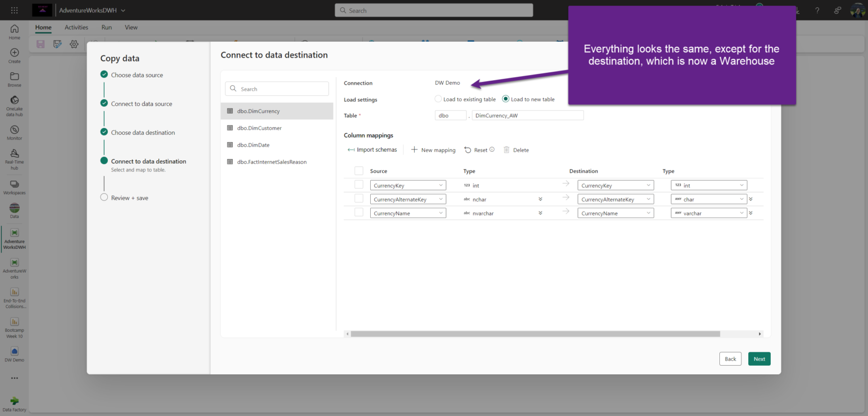This screenshot has width=868, height=416.
Task: Open the destination CurrencyAlternateKey column dropdown
Action: (x=615, y=199)
